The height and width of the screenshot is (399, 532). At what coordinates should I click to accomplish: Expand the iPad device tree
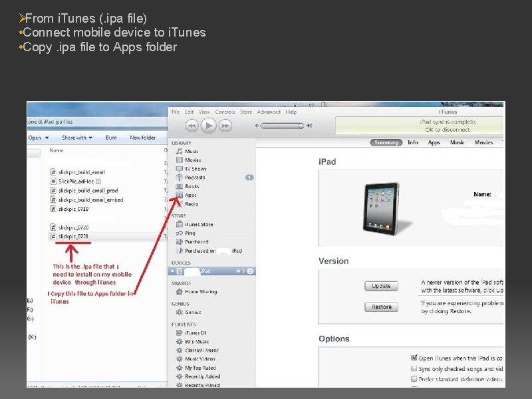pos(173,271)
